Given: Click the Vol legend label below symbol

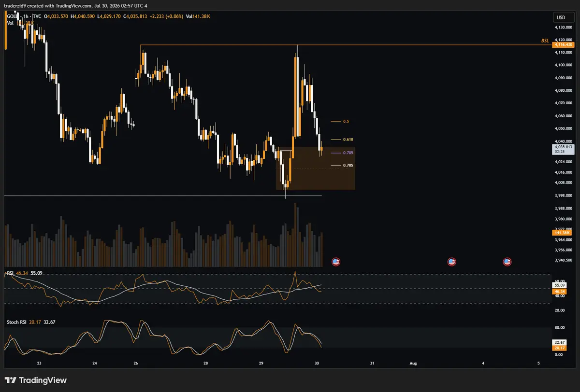Looking at the screenshot, I should pyautogui.click(x=10, y=23).
